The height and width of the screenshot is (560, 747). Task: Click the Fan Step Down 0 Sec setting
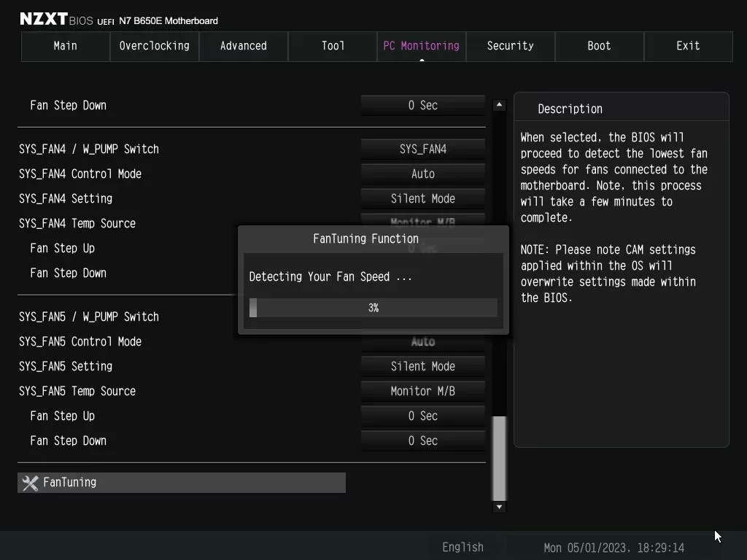click(422, 105)
